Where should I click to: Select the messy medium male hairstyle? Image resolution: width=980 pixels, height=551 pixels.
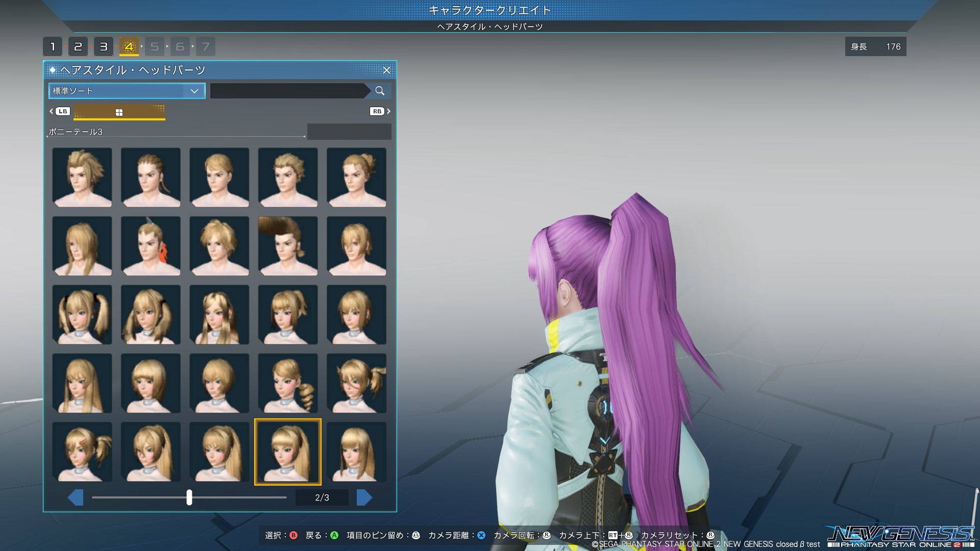pyautogui.click(x=219, y=246)
